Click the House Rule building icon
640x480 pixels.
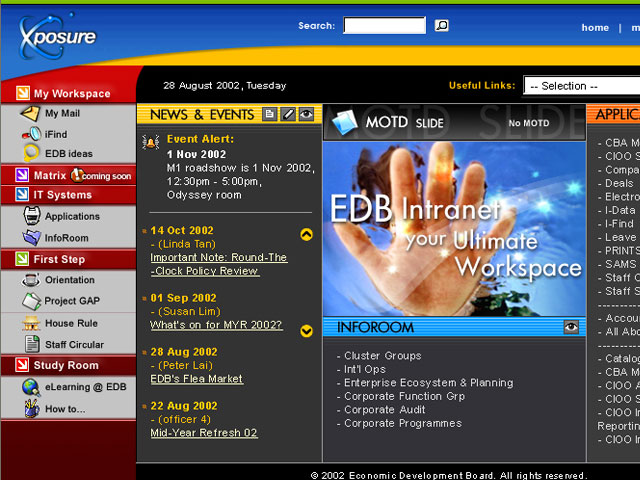coord(31,323)
